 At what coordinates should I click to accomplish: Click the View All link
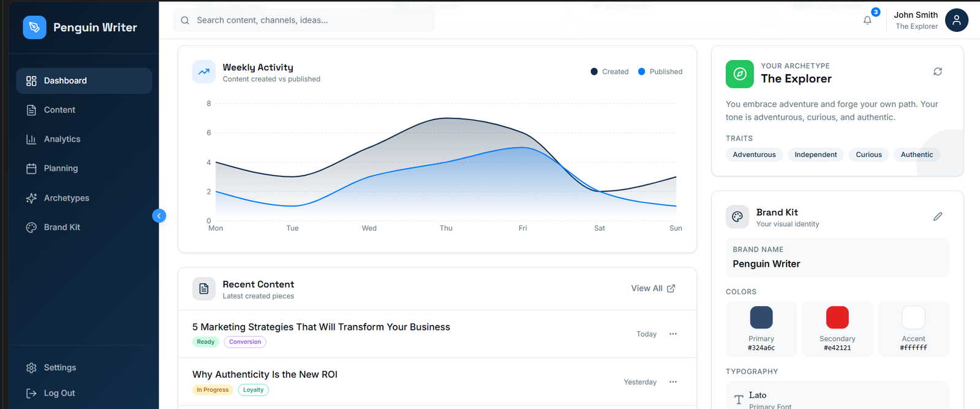pyautogui.click(x=653, y=288)
